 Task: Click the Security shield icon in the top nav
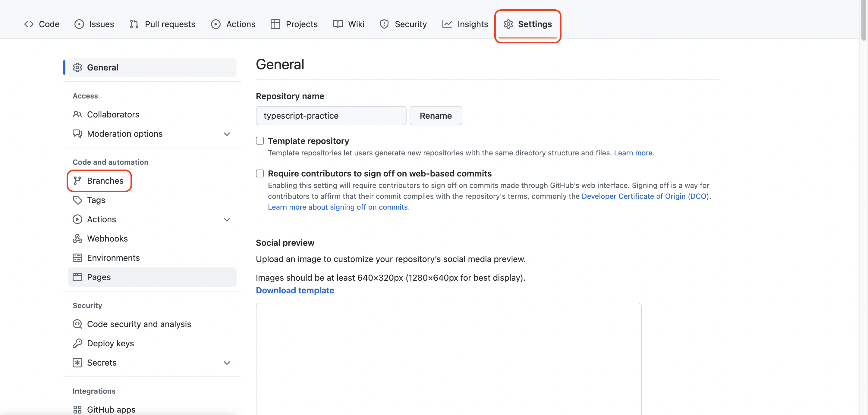click(x=384, y=24)
